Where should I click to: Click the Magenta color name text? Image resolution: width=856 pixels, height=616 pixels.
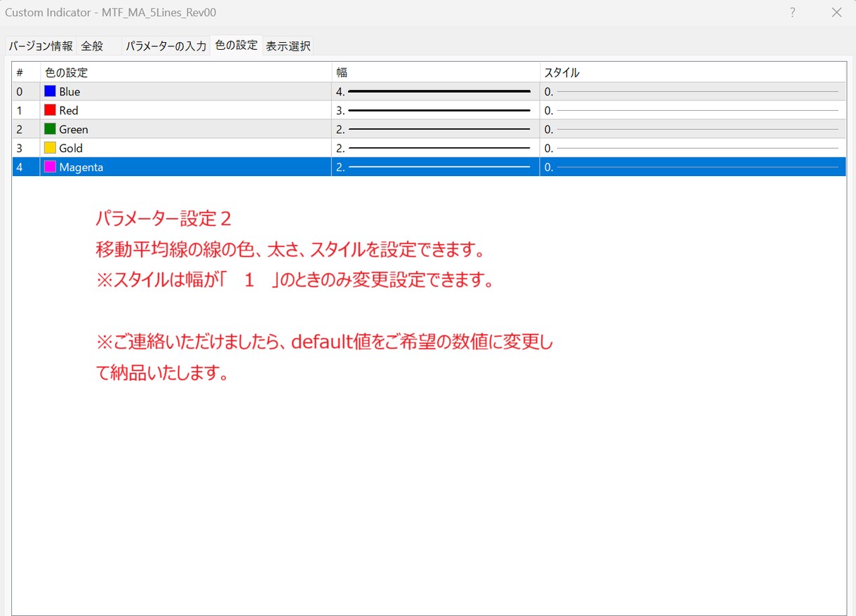tap(81, 167)
